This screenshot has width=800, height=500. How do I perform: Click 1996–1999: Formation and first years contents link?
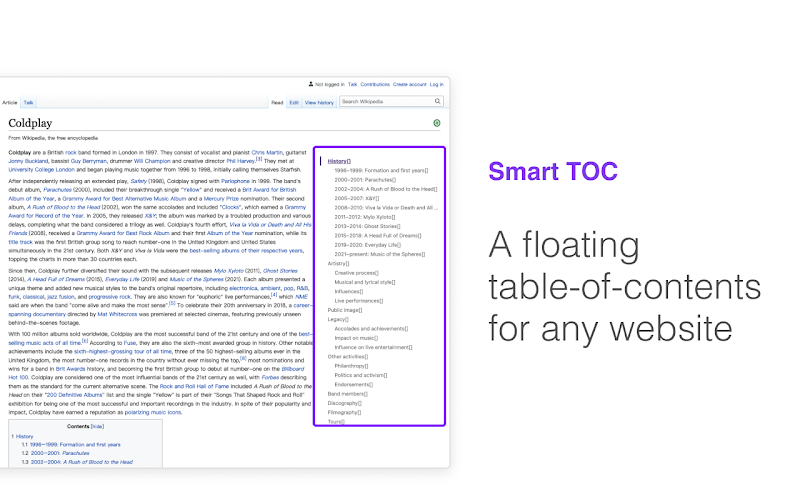tap(75, 445)
